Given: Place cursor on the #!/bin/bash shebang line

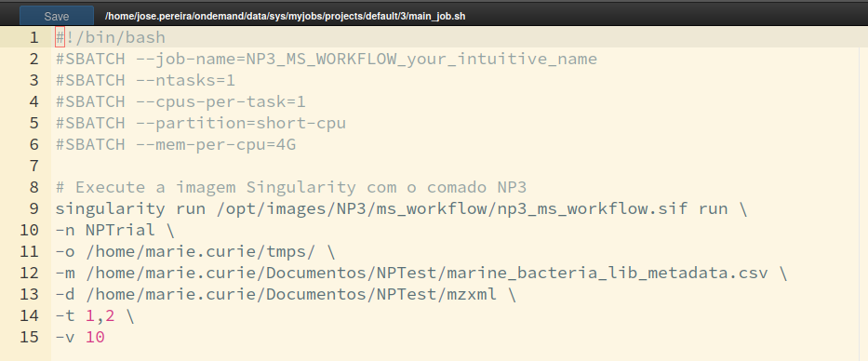Looking at the screenshot, I should pyautogui.click(x=111, y=37).
